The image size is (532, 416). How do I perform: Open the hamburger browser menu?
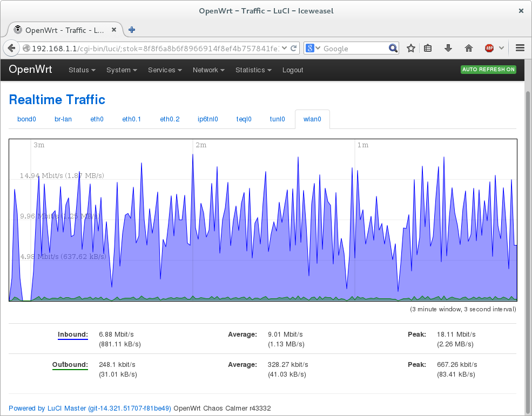[520, 48]
